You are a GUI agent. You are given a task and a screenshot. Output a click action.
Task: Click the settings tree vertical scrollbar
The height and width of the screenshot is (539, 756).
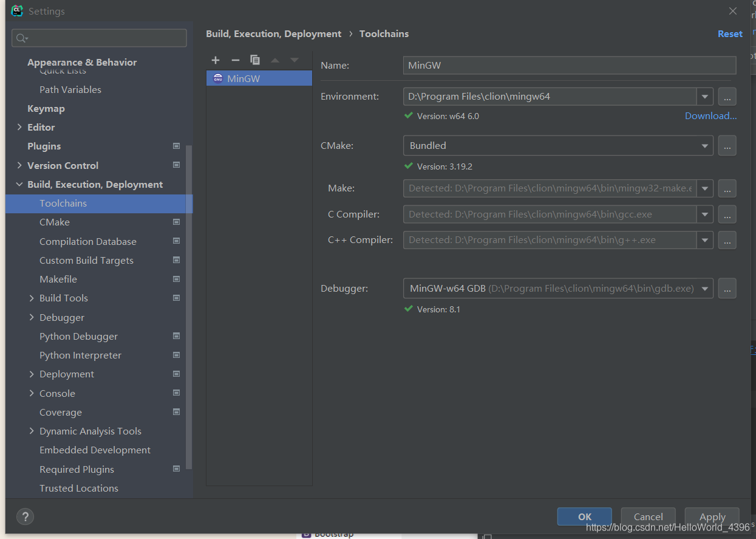pos(189,307)
